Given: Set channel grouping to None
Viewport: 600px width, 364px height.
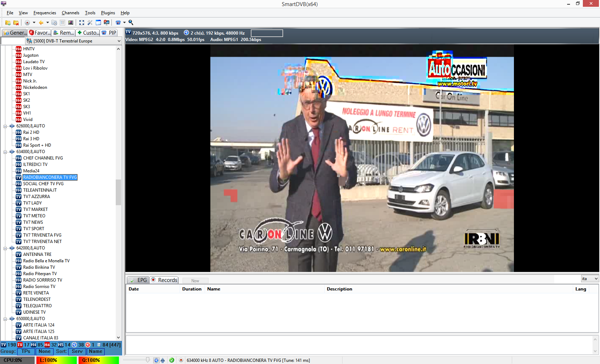Looking at the screenshot, I should (45, 352).
